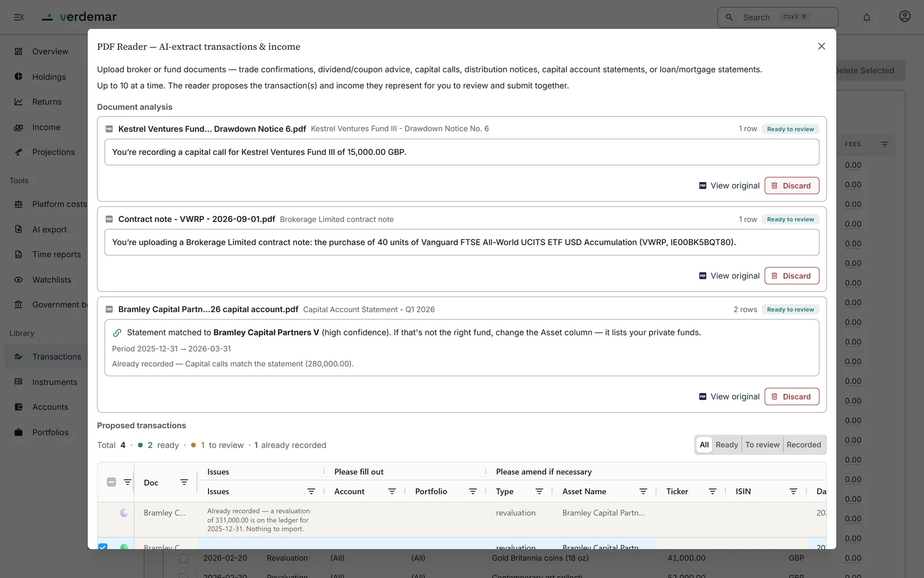Open user account profile icon
This screenshot has width=924, height=578.
(x=905, y=17)
